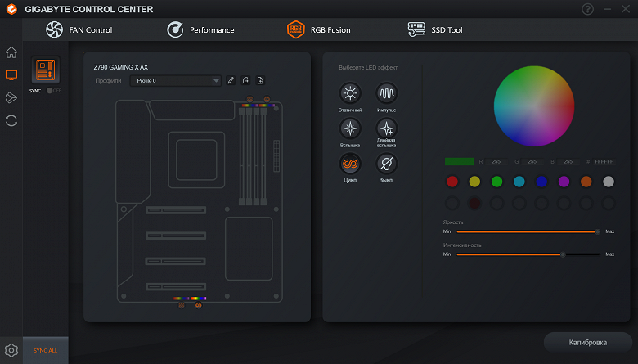Click the pencil edit profile icon
The width and height of the screenshot is (638, 364).
tap(231, 80)
